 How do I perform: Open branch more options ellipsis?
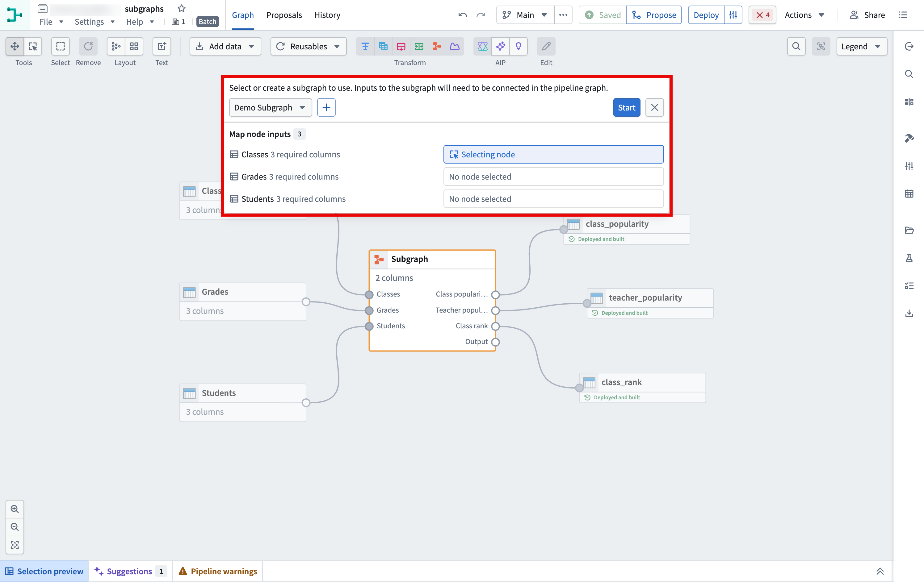click(x=563, y=15)
